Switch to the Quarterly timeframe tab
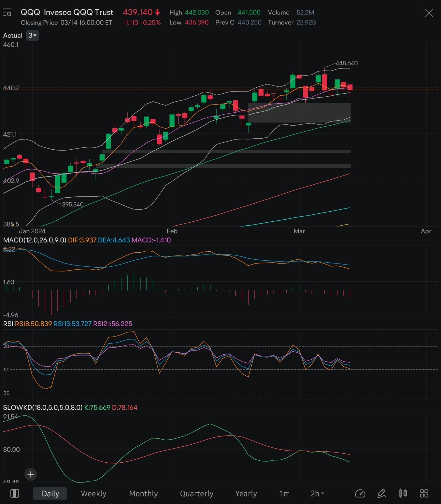This screenshot has height=504, width=441. (197, 493)
